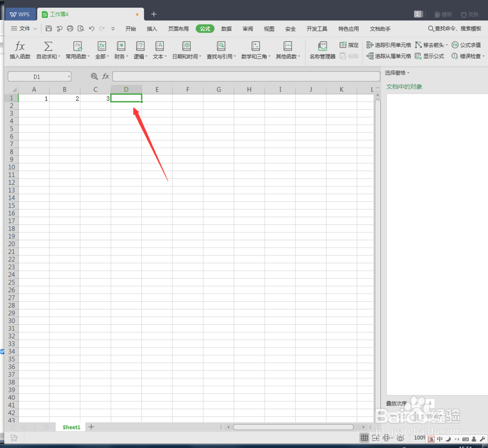Open the 开始 (Home) tab

coord(131,29)
